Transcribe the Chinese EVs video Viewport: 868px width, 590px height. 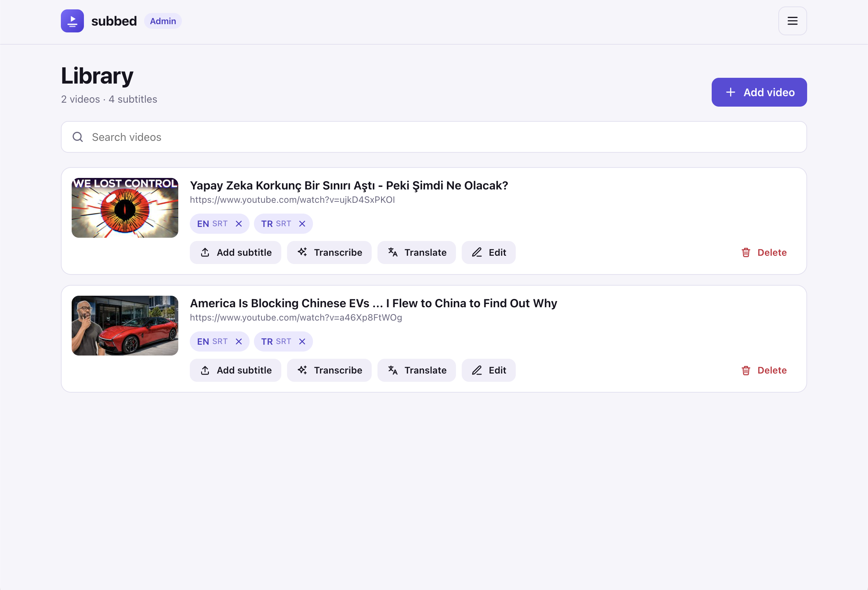pos(329,370)
